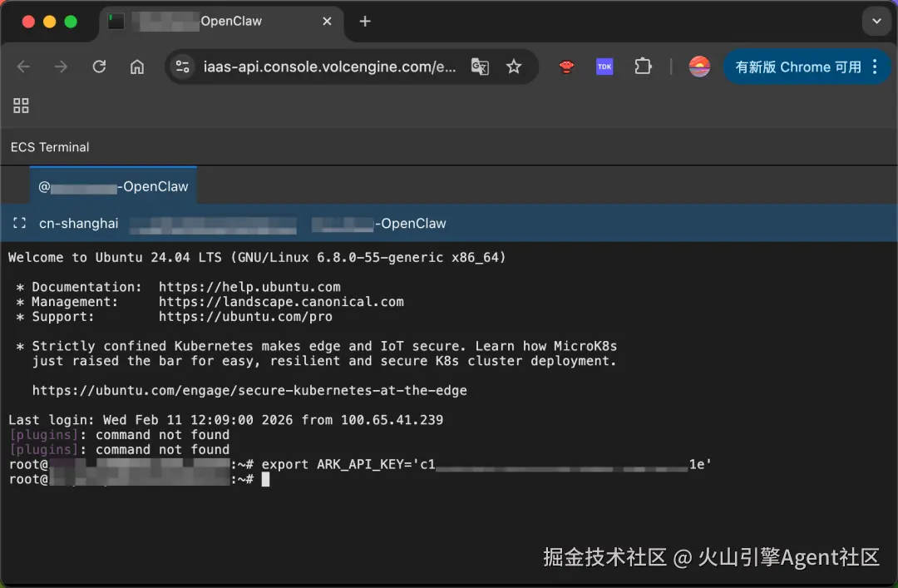
Task: Toggle terminal fullscreen icon beside cn-shanghai
Action: 19,224
